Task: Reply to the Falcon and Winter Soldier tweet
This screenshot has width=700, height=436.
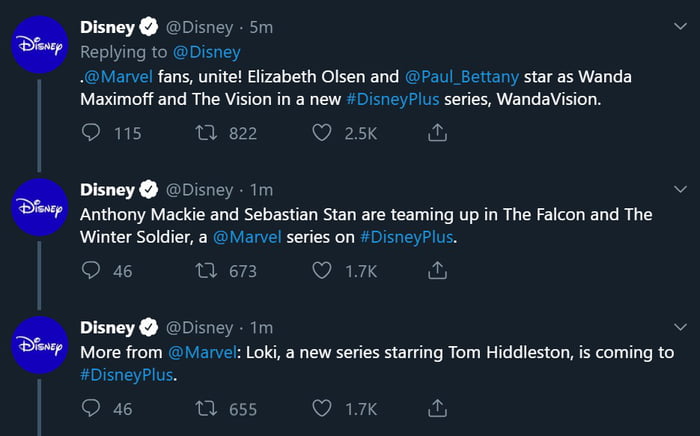Action: click(91, 270)
